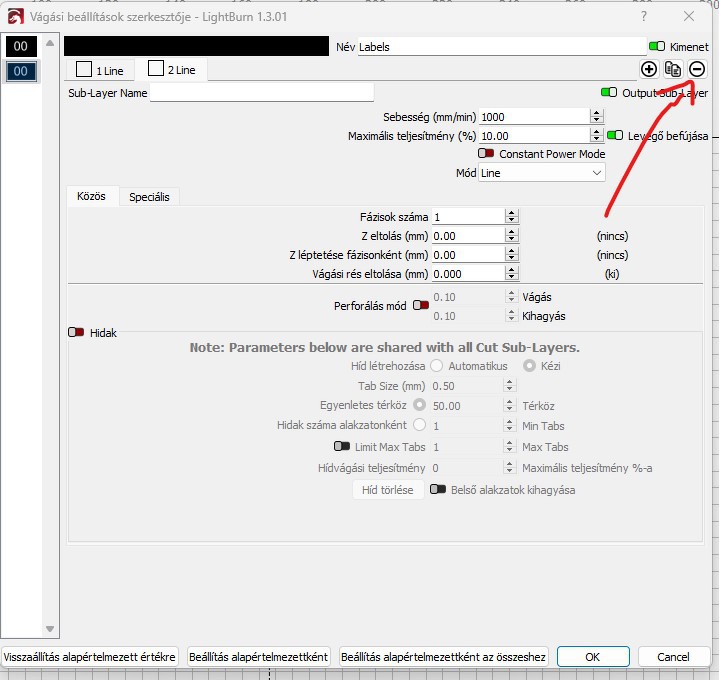
Task: Select Automatikus bridge creation radio
Action: [x=437, y=366]
